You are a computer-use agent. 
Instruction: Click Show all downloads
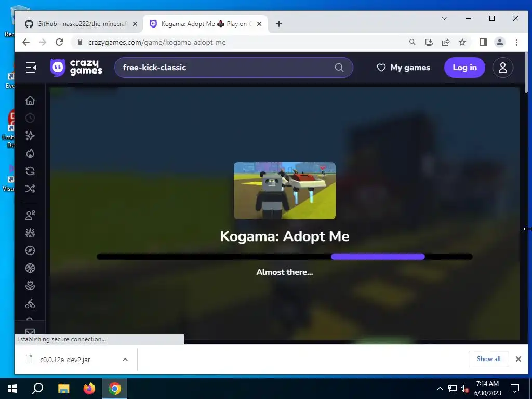tap(488, 359)
